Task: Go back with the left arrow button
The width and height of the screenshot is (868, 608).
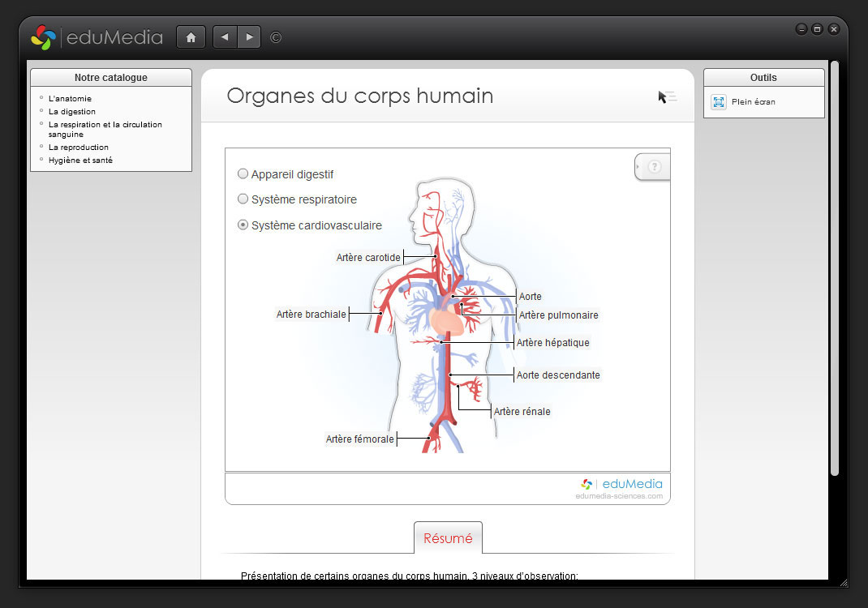Action: tap(225, 37)
